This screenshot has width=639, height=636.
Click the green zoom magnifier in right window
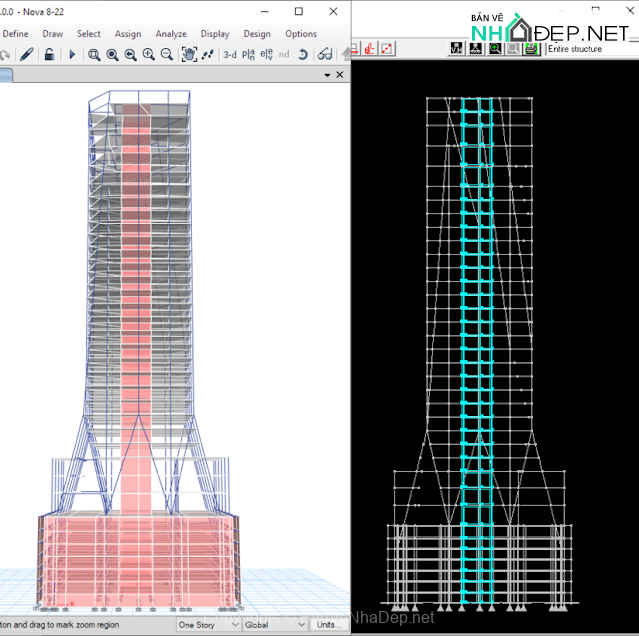point(495,48)
